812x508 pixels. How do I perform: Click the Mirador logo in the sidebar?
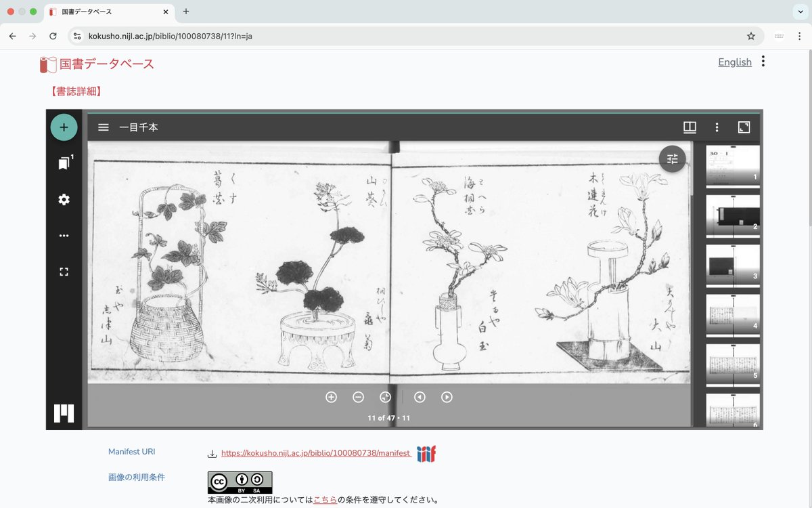coord(64,413)
